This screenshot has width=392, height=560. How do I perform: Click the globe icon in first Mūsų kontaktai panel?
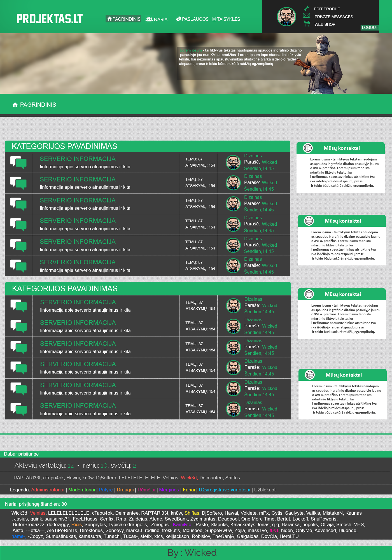point(308,148)
